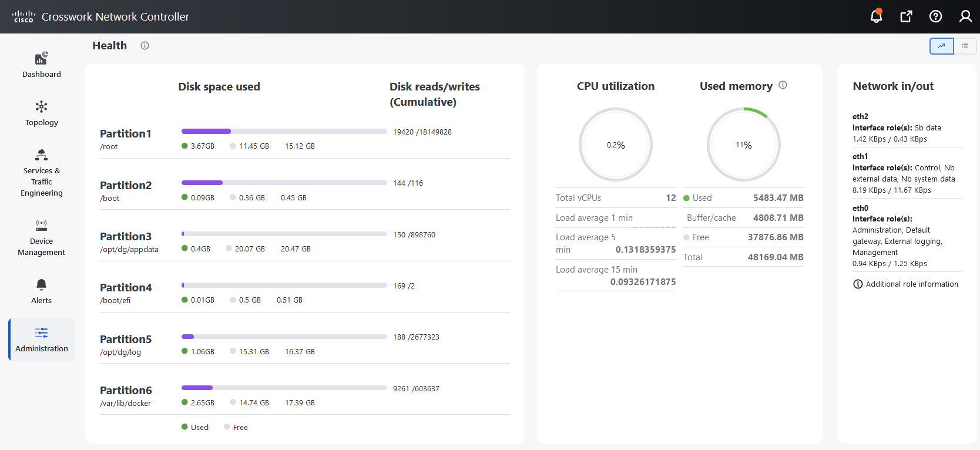Click the Network in/out heading

point(893,86)
